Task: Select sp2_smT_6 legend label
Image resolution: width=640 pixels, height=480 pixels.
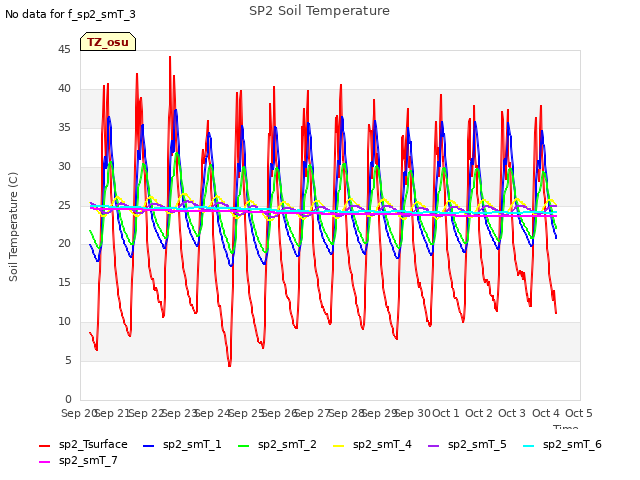Action: [x=572, y=444]
